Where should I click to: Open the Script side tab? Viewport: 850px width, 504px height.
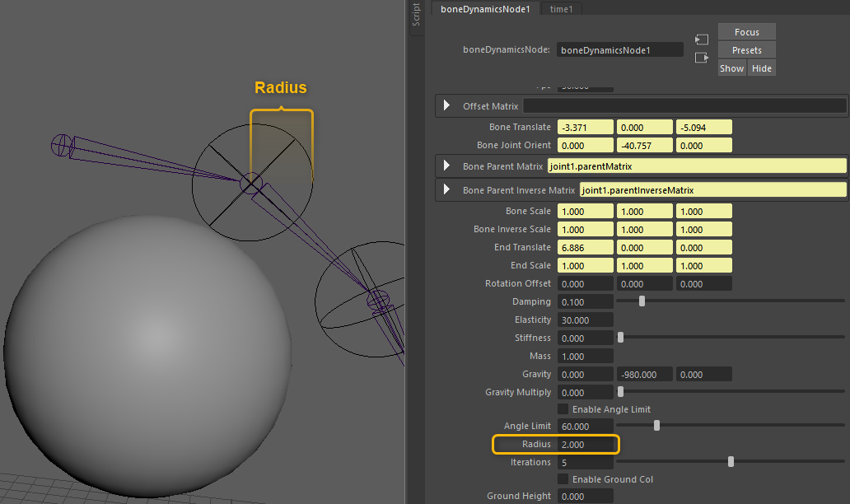tap(416, 14)
